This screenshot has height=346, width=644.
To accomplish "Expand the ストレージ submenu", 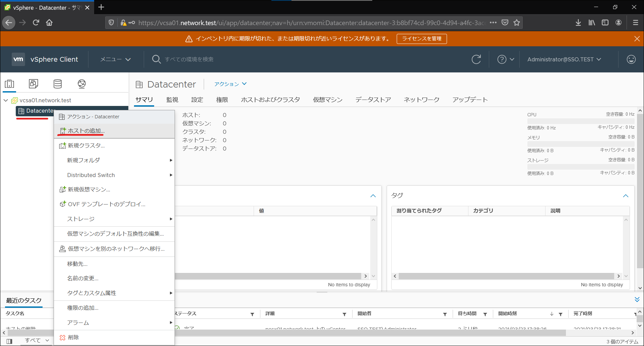I will [x=114, y=219].
